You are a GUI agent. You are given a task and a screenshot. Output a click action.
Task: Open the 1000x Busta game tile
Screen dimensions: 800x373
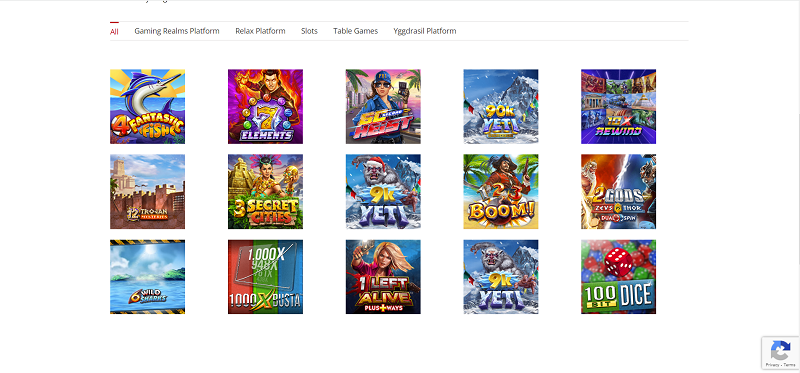265,277
